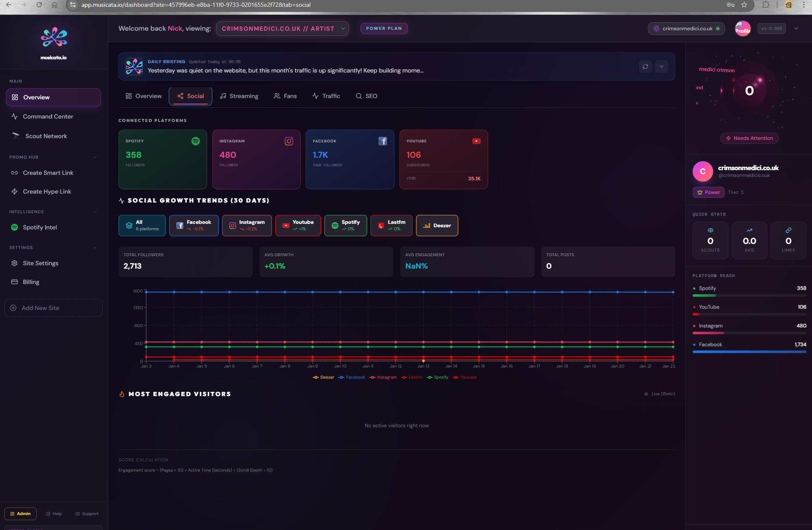Collapse the Promo Hub section
The width and height of the screenshot is (812, 530).
click(95, 157)
